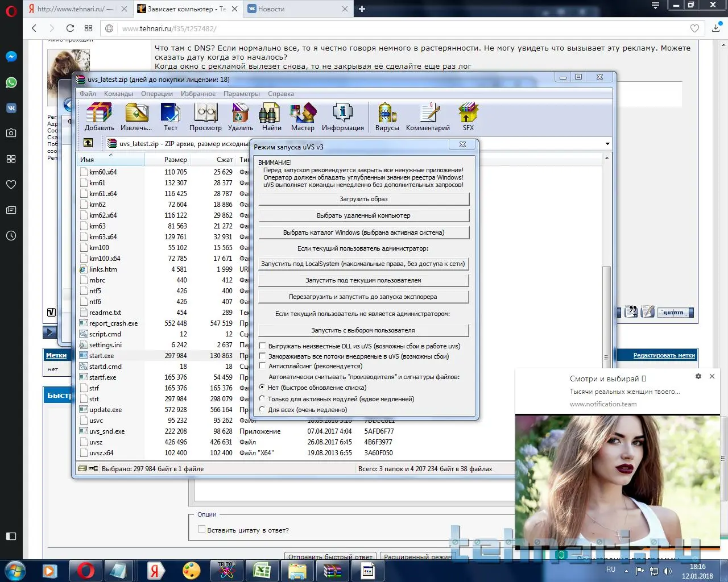Viewport: 728px width, 582px height.
Task: Open History clock in the Opera sidebar
Action: point(11,235)
